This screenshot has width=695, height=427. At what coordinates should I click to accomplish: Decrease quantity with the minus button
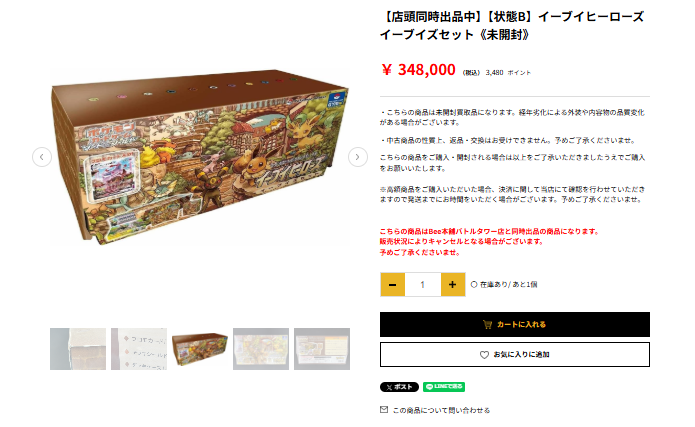click(x=392, y=285)
